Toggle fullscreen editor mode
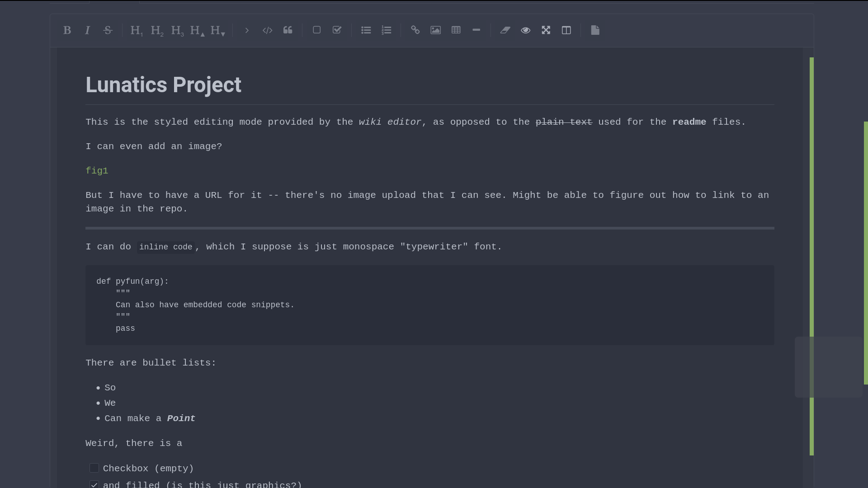Image resolution: width=868 pixels, height=488 pixels. pos(546,30)
